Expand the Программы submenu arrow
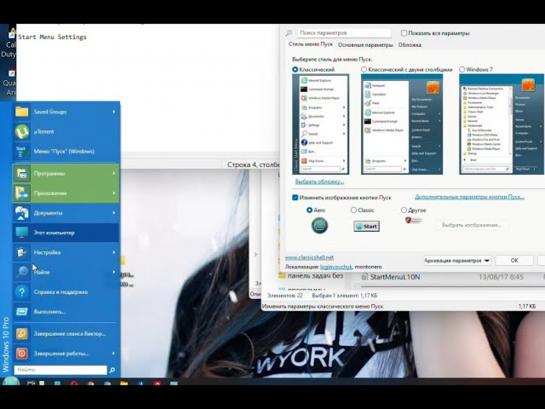545x409 pixels. tap(114, 173)
